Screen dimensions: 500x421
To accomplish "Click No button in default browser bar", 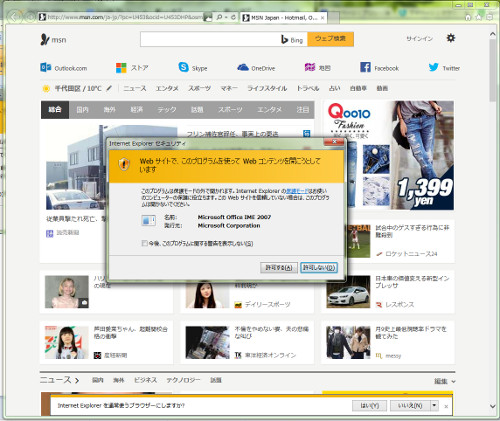I will point(410,406).
